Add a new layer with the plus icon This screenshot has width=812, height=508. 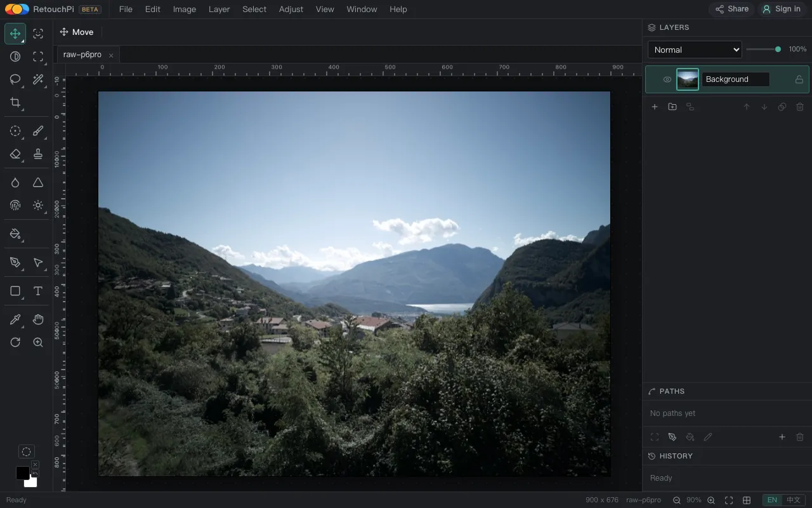(x=655, y=107)
